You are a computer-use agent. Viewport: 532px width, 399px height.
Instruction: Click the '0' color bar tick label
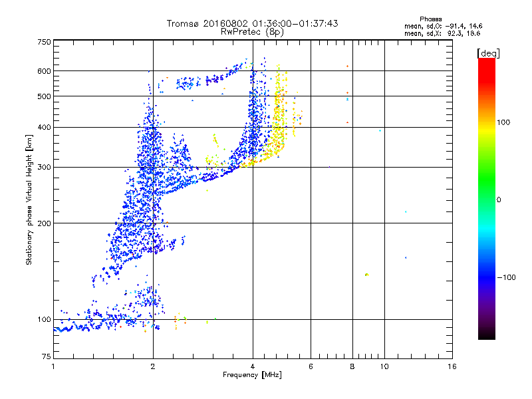(x=498, y=200)
